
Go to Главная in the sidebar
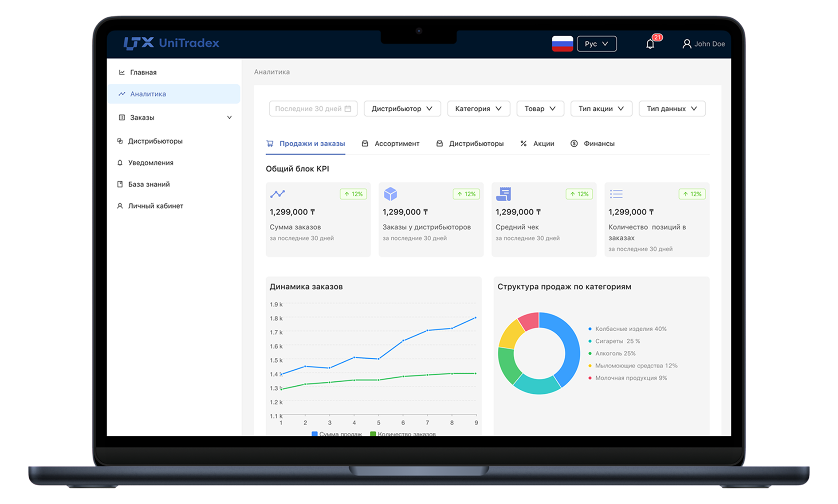143,72
